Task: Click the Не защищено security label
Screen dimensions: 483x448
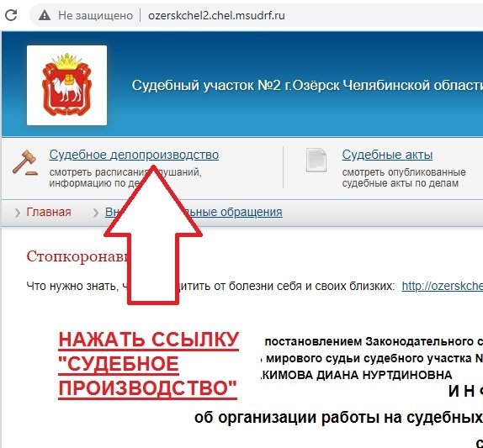Action: [95, 15]
